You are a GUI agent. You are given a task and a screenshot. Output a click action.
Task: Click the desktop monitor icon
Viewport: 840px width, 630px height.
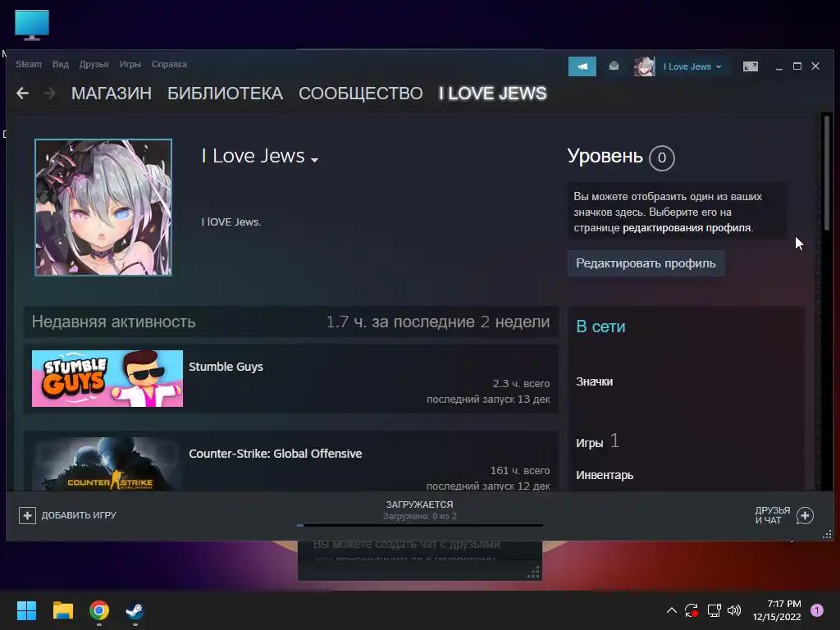[x=32, y=25]
